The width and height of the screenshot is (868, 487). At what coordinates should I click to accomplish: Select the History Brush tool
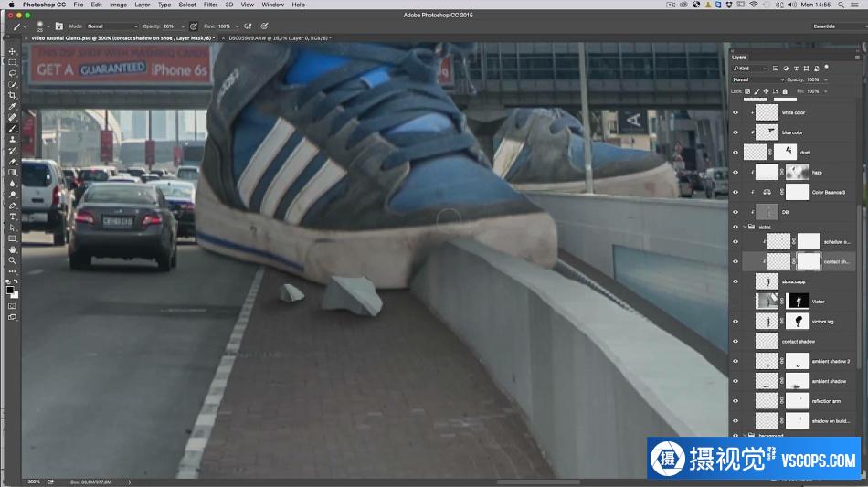tap(12, 151)
